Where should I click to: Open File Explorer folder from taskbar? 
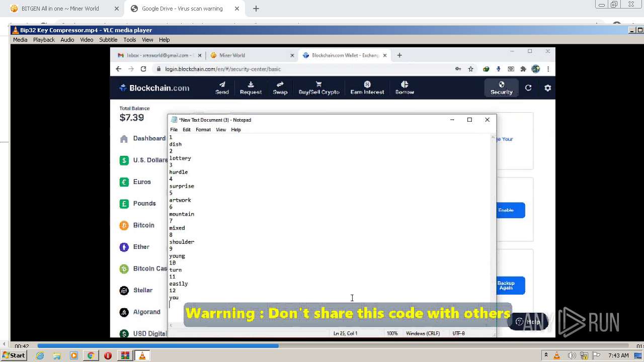click(x=57, y=355)
